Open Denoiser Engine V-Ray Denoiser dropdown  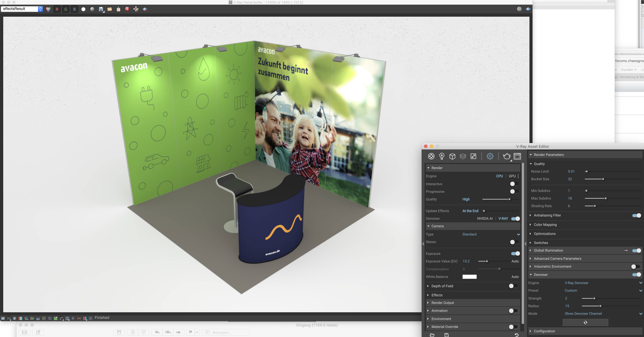[603, 283]
